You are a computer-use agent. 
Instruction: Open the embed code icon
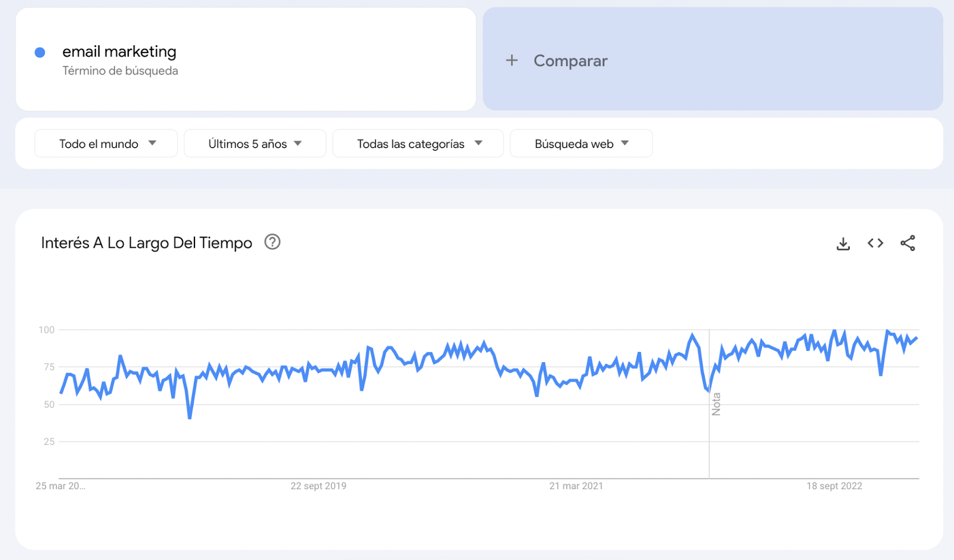(875, 243)
